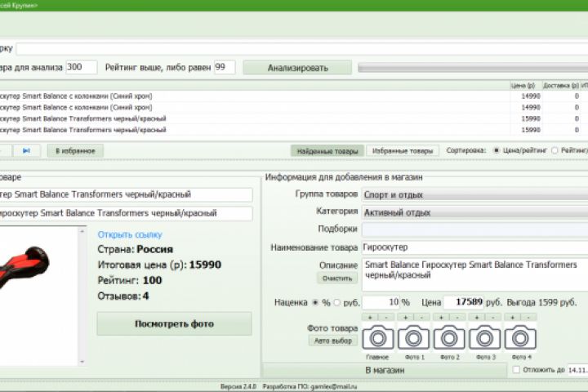Click plus above Фото 2

tap(441, 318)
